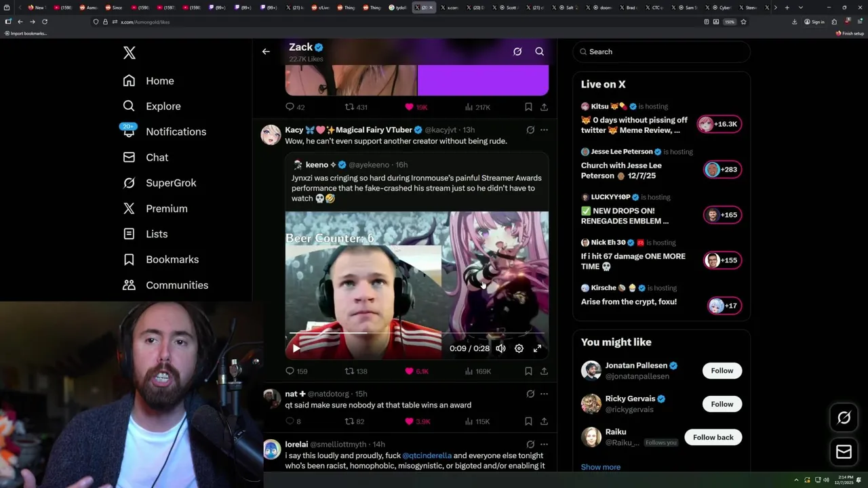868x488 pixels.
Task: Open floating messages envelope button
Action: 844,451
